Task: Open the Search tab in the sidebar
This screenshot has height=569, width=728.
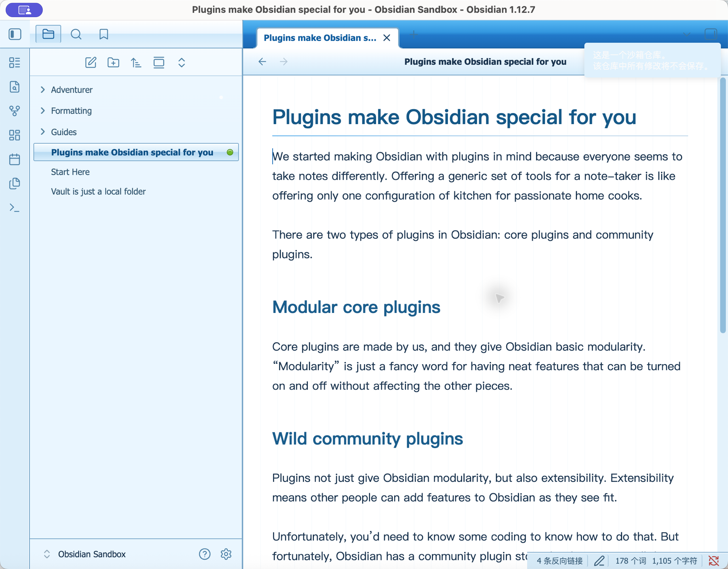Action: pyautogui.click(x=76, y=34)
